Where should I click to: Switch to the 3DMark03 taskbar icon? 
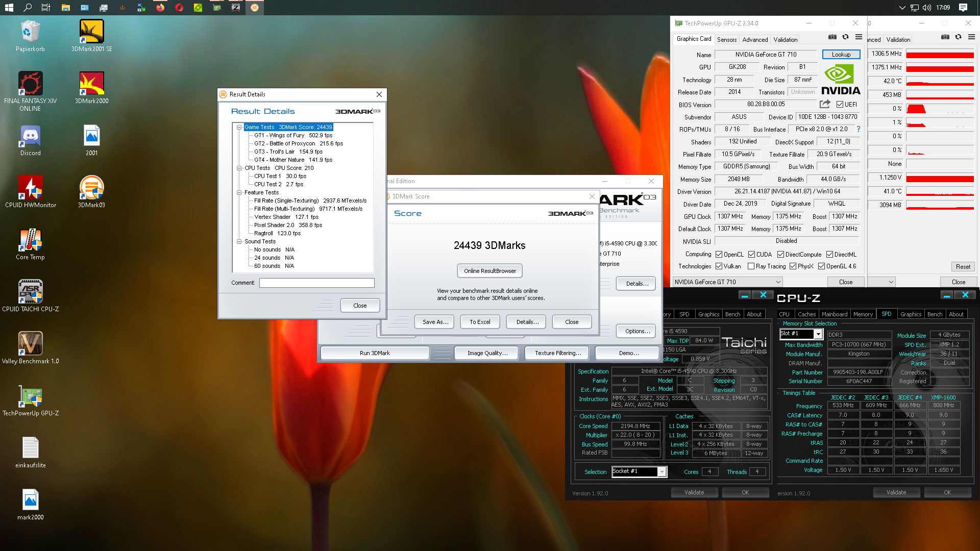pyautogui.click(x=254, y=8)
